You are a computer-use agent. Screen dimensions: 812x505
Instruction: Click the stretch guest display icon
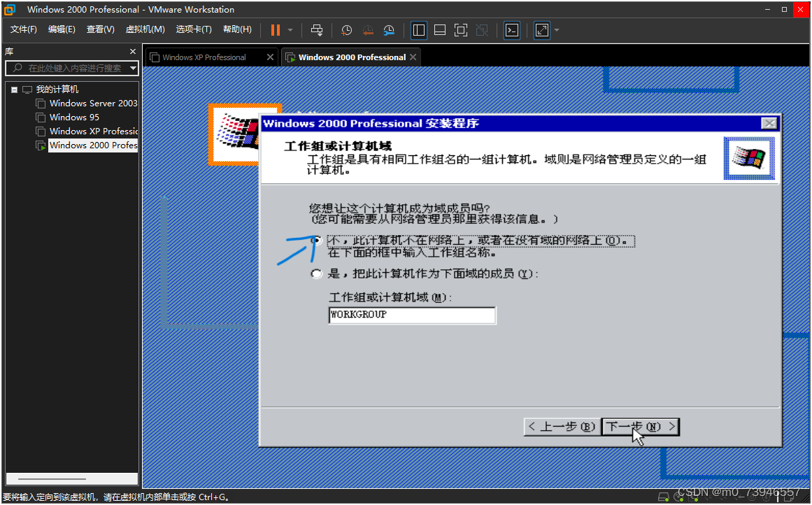pos(541,30)
